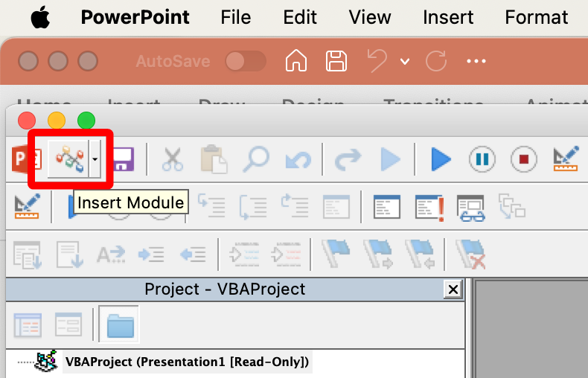This screenshot has width=588, height=378.
Task: Toggle Folders in the Project panel
Action: 119,325
